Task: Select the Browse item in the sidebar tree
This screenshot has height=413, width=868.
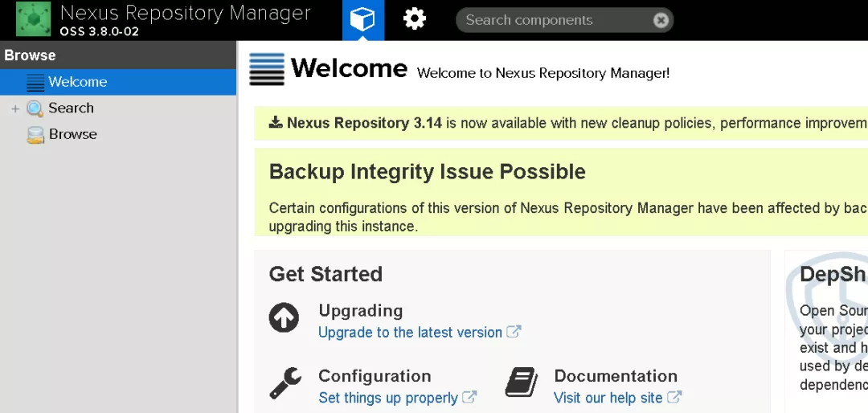Action: [x=72, y=134]
